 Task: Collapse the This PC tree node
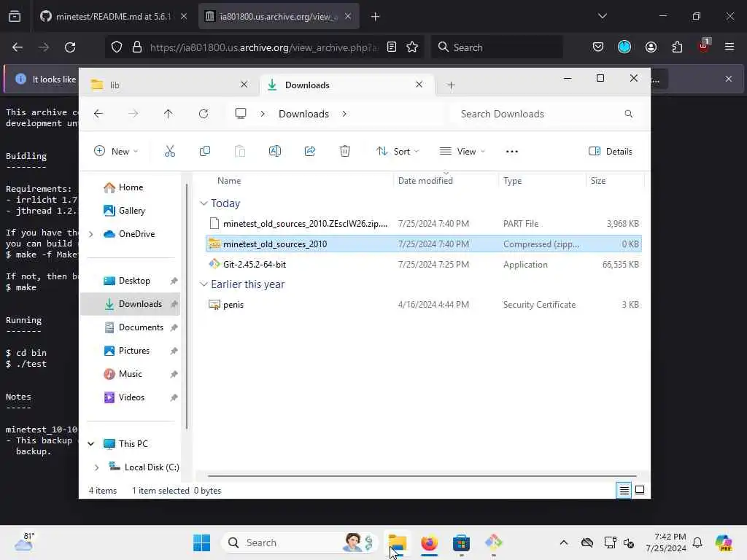[91, 444]
